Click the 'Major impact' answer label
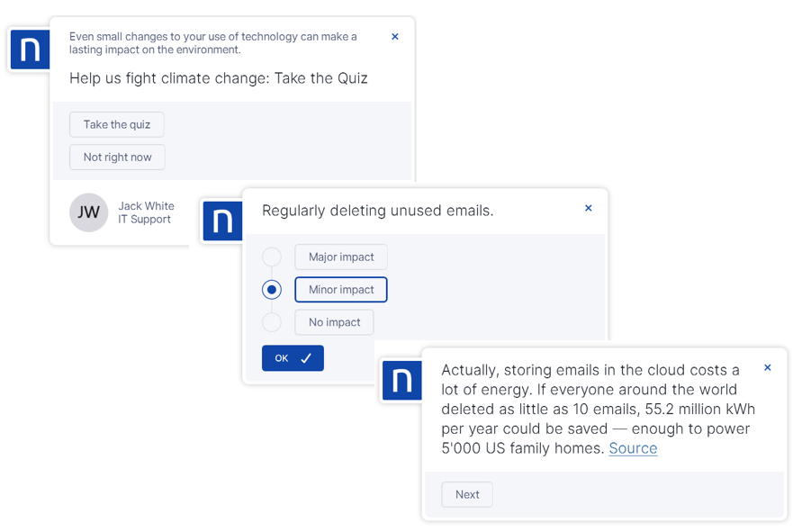Image resolution: width=802 pixels, height=532 pixels. [x=341, y=257]
